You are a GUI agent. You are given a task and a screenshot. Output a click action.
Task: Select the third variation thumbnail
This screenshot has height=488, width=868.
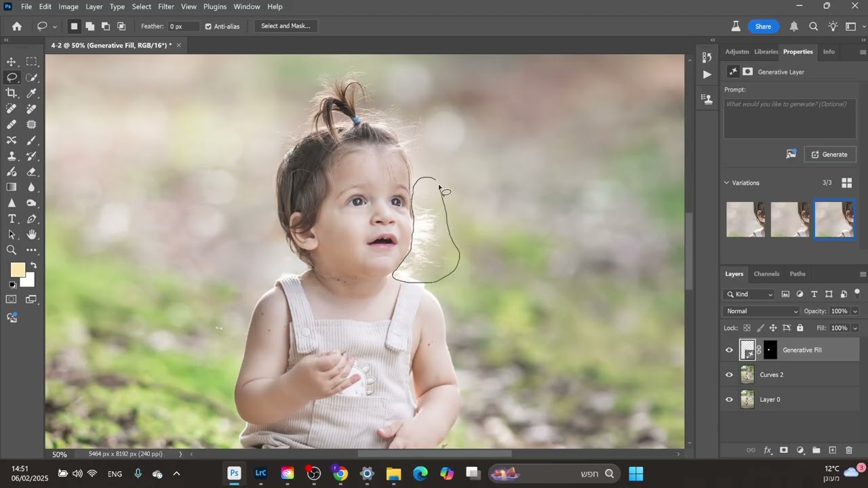click(834, 220)
